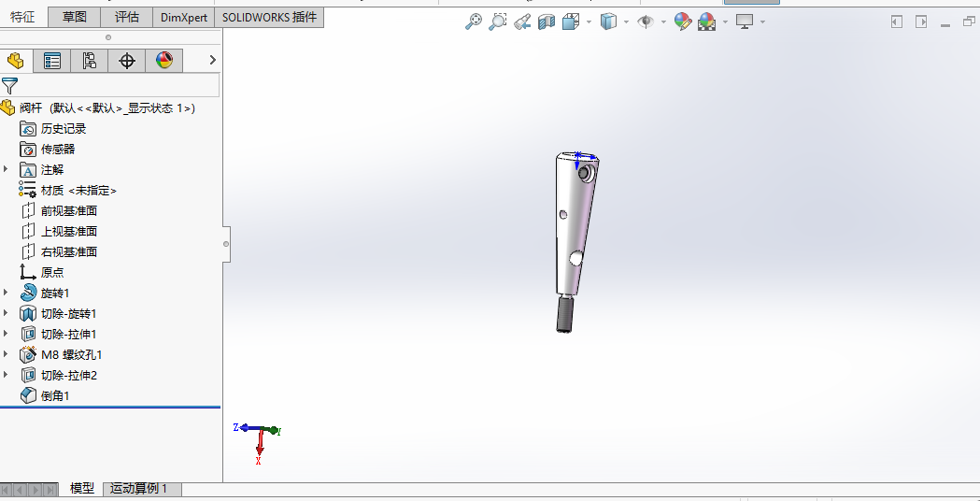Select 右视基准面 plane
This screenshot has height=501, width=980.
coord(69,252)
